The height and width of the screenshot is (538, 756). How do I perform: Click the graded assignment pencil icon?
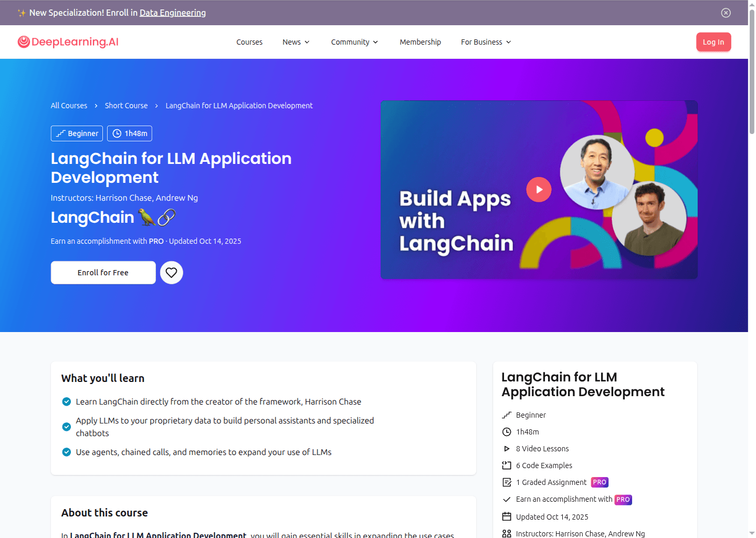click(507, 482)
